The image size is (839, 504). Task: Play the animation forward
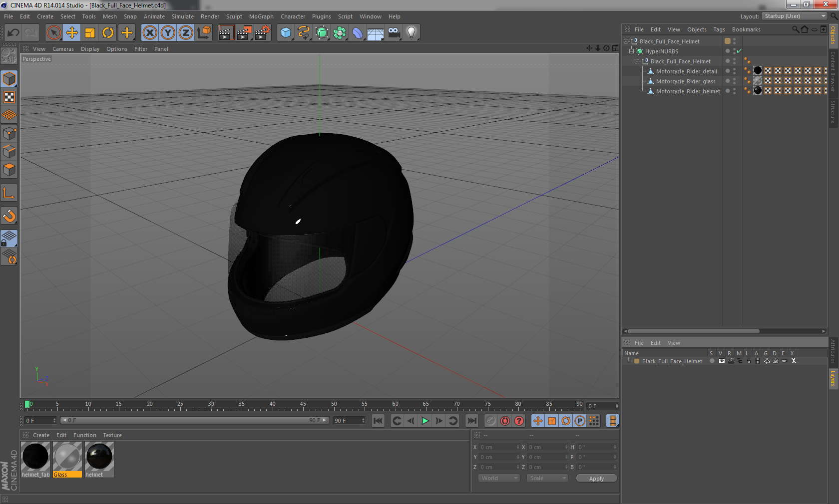425,421
